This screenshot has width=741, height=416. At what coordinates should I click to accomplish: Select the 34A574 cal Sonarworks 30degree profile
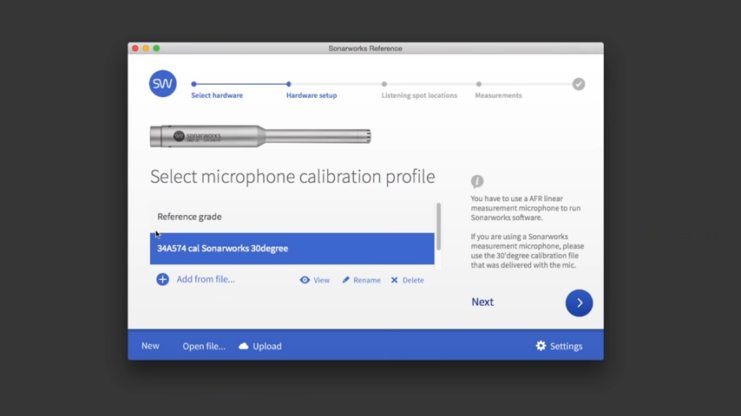(292, 248)
